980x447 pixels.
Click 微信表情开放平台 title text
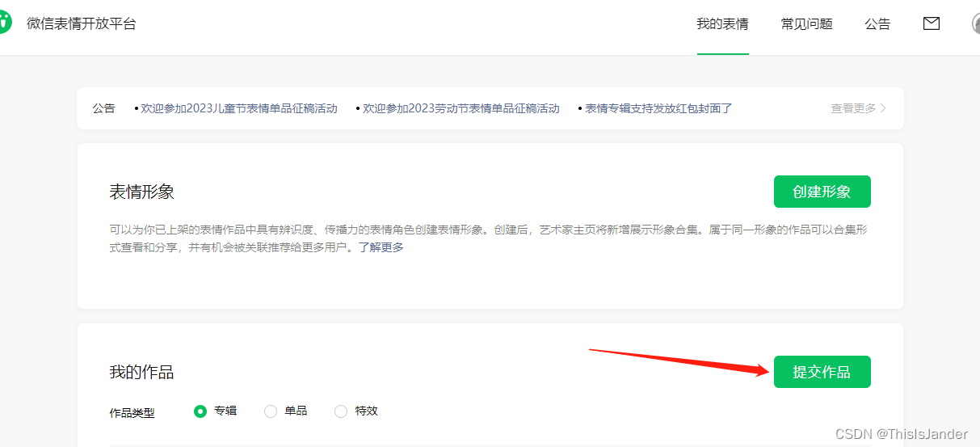click(82, 23)
